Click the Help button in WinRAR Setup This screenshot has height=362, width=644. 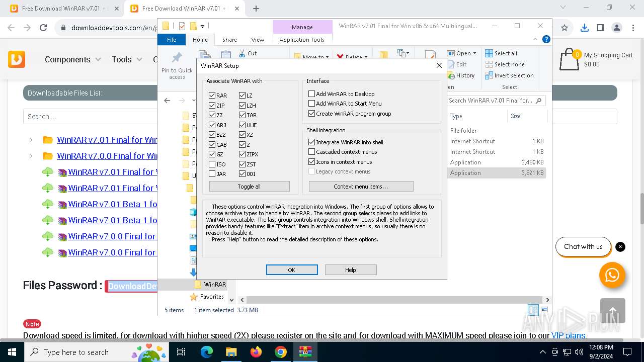(x=351, y=270)
